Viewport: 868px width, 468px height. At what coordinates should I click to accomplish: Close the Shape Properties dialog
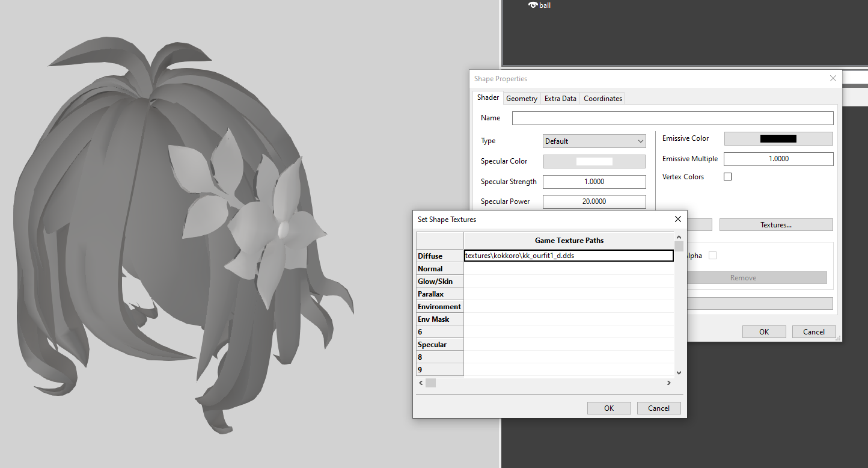(833, 78)
